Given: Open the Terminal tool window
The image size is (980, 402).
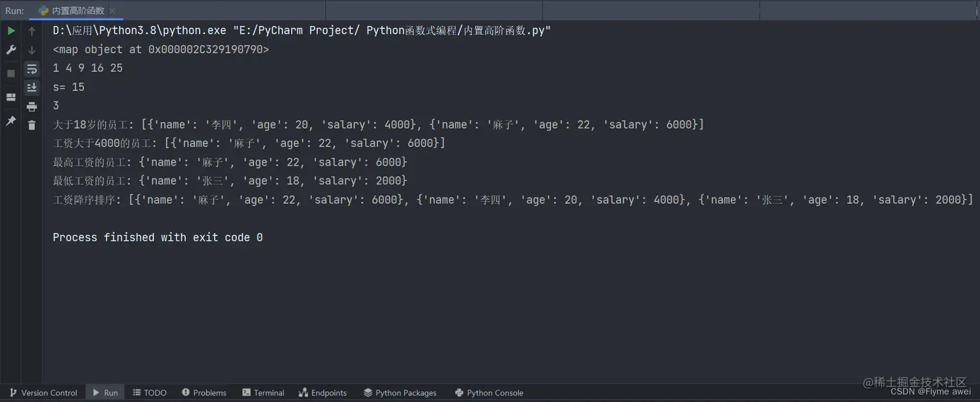Looking at the screenshot, I should click(263, 392).
